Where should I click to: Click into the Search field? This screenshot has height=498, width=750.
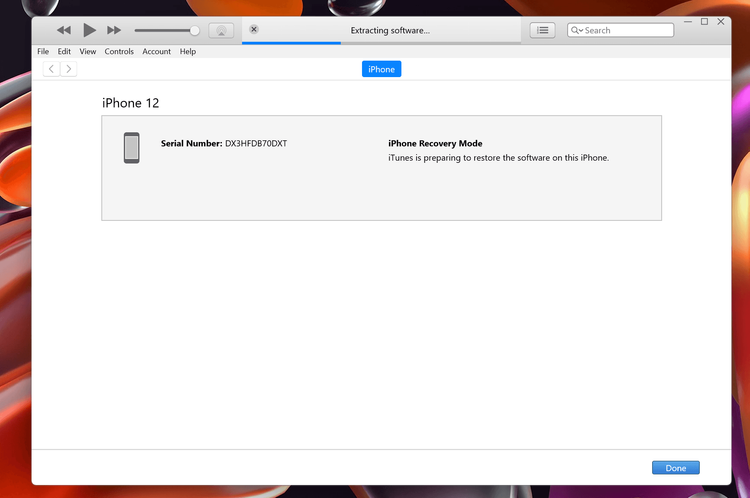tap(620, 30)
